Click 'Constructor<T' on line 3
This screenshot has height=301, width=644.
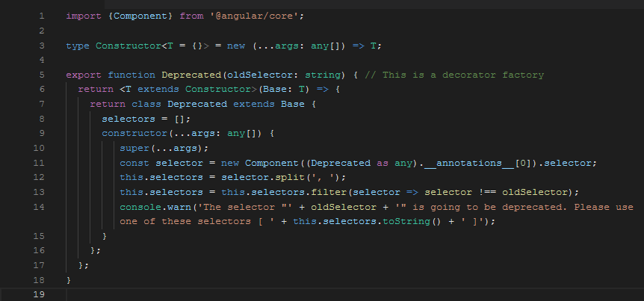134,46
